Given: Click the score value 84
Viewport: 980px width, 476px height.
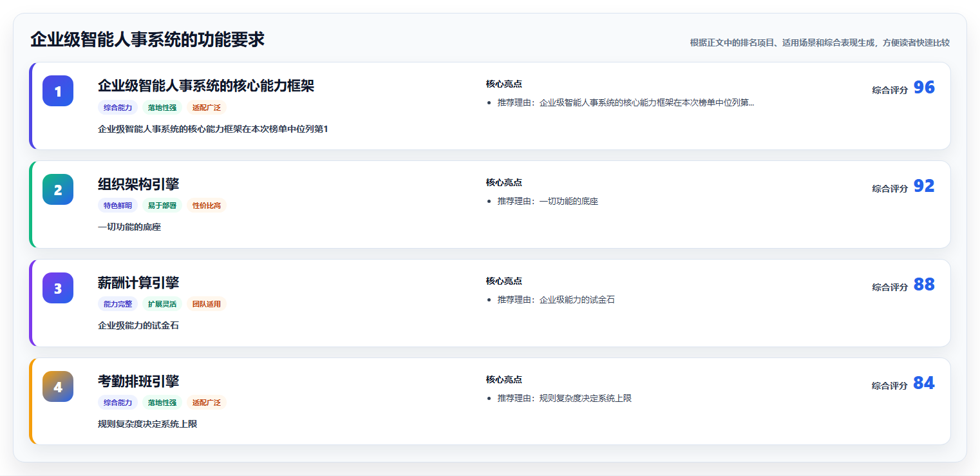Looking at the screenshot, I should pos(924,383).
